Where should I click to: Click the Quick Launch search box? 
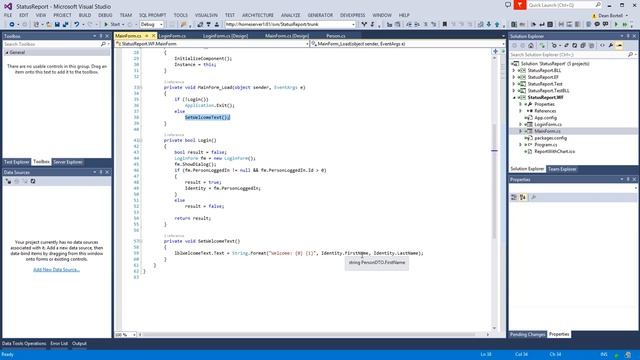pos(564,5)
